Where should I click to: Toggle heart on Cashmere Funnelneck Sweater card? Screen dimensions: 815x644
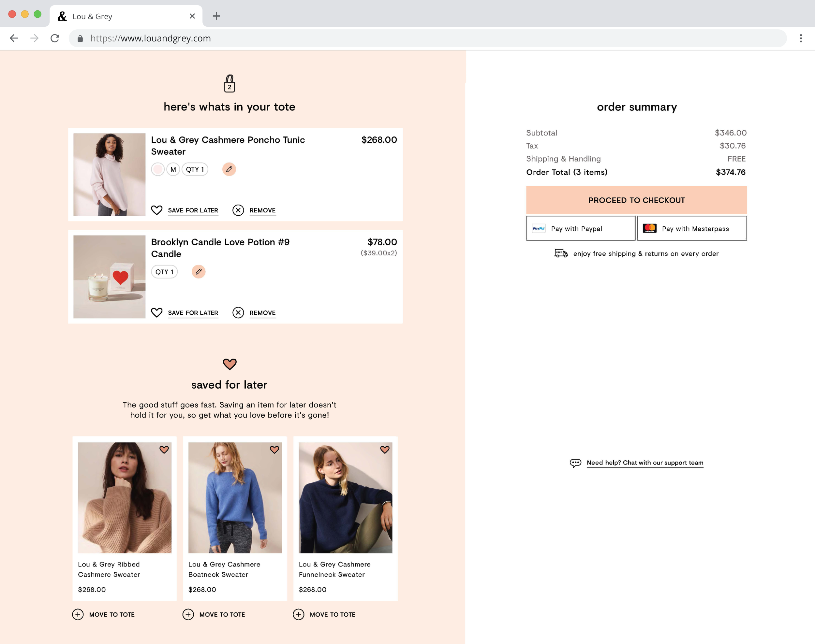(384, 450)
